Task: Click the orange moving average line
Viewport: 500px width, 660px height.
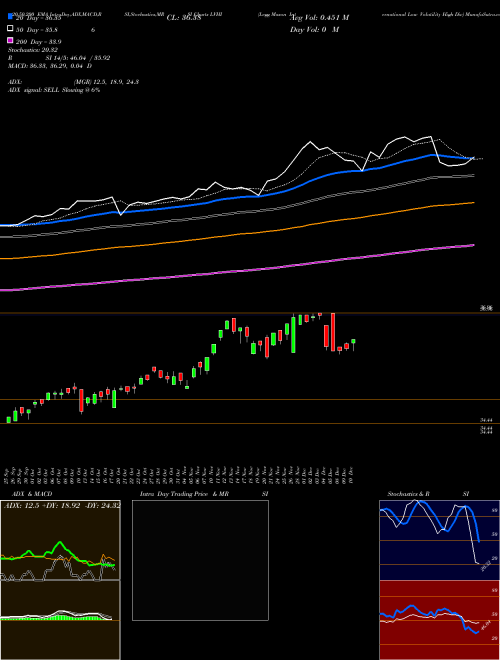Action: click(x=237, y=234)
